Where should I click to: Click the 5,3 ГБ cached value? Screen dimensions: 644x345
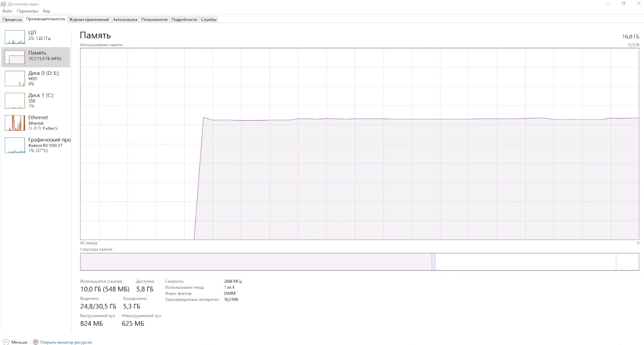pos(132,306)
